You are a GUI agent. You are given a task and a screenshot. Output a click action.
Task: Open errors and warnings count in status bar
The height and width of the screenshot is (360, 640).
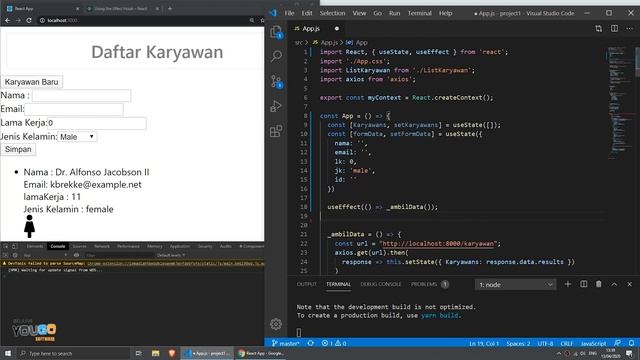334,343
